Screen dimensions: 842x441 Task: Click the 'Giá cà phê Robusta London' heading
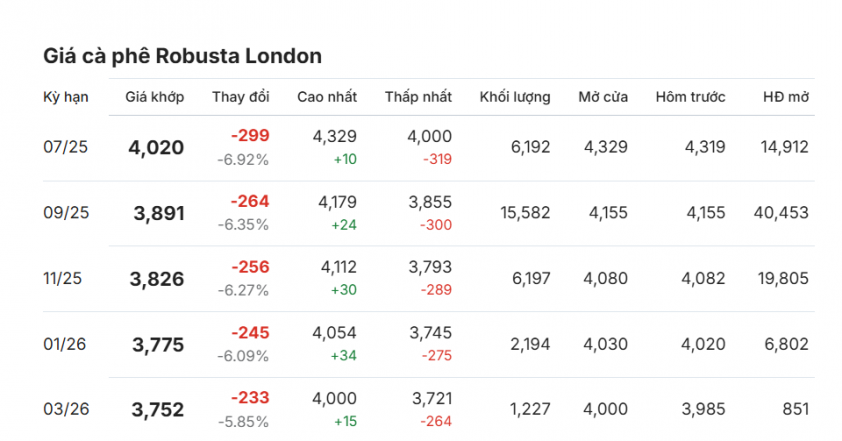point(183,56)
